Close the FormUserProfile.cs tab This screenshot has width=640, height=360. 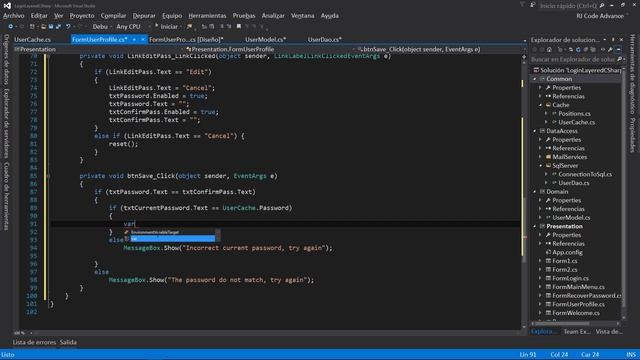(x=143, y=40)
